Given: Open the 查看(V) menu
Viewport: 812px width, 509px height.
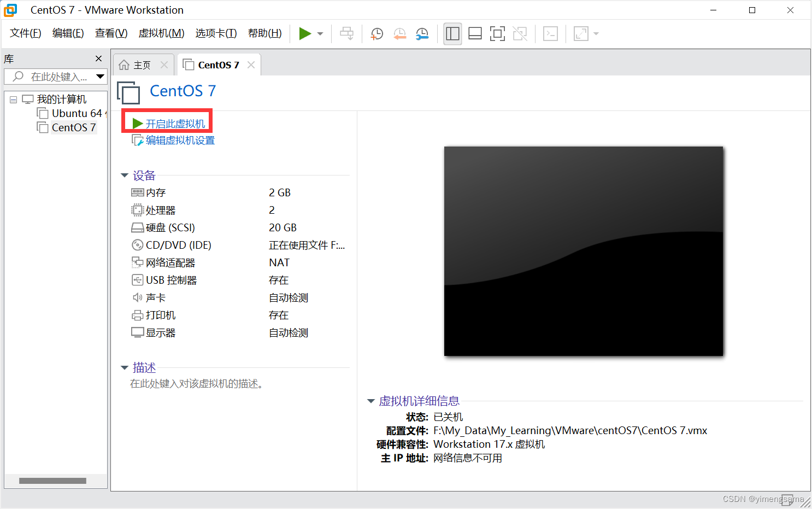Looking at the screenshot, I should point(111,33).
